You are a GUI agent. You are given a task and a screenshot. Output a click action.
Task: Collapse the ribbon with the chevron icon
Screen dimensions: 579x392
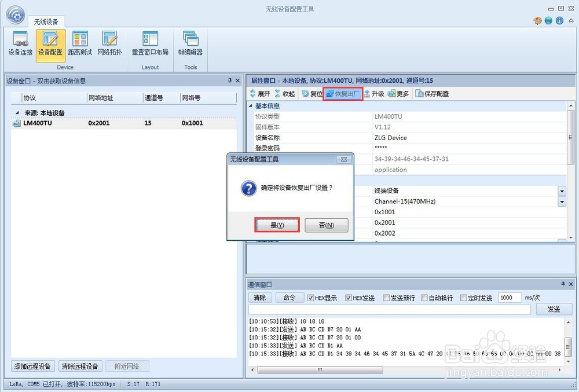click(x=571, y=21)
